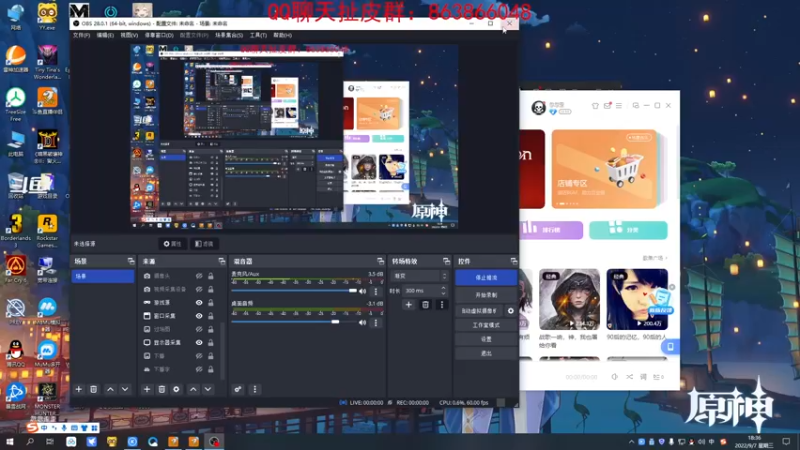Remove selected source using trash icon

[162, 389]
